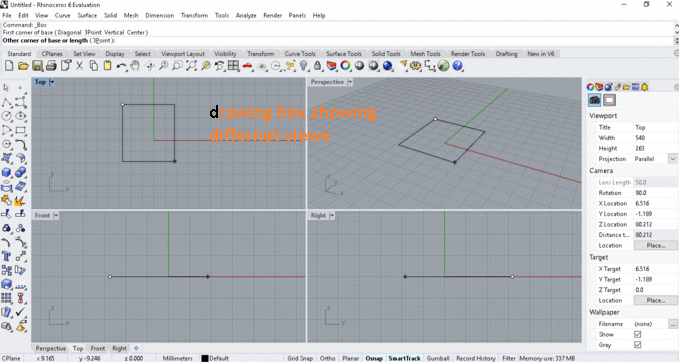Toggle Grid Snap in the status bar

tap(300, 358)
